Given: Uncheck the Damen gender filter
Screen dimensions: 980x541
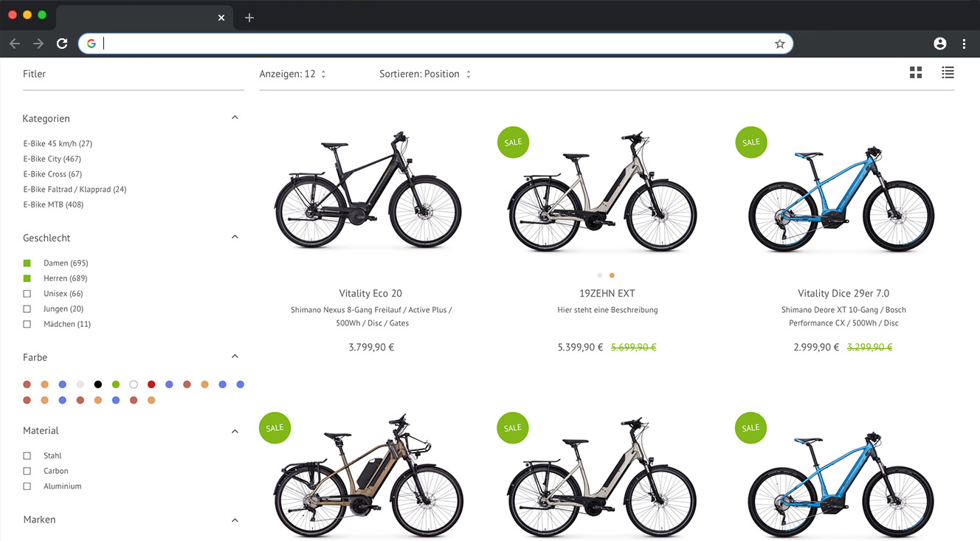Looking at the screenshot, I should click(27, 263).
